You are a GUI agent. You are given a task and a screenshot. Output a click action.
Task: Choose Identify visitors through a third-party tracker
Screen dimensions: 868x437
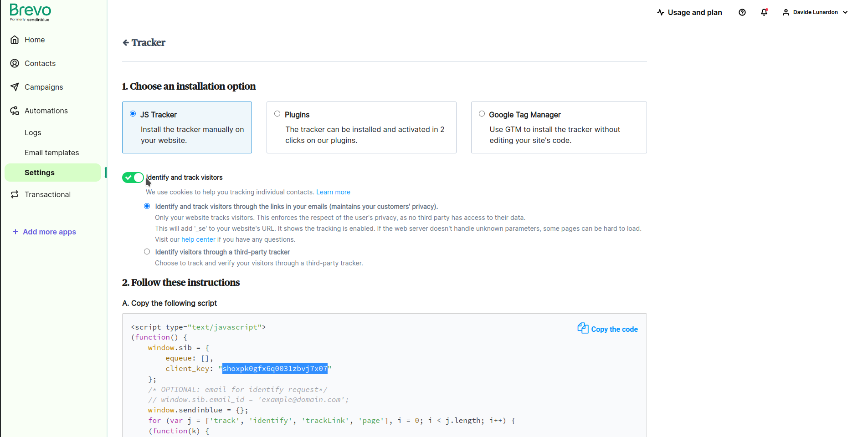coord(147,251)
